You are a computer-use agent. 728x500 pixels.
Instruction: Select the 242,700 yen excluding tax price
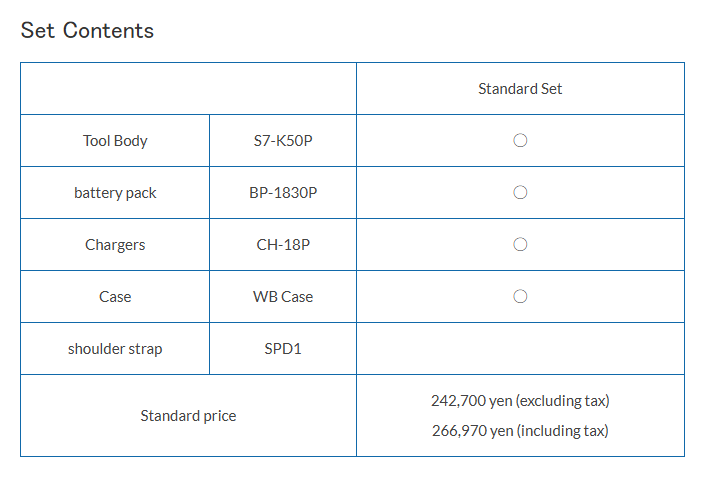(x=520, y=401)
